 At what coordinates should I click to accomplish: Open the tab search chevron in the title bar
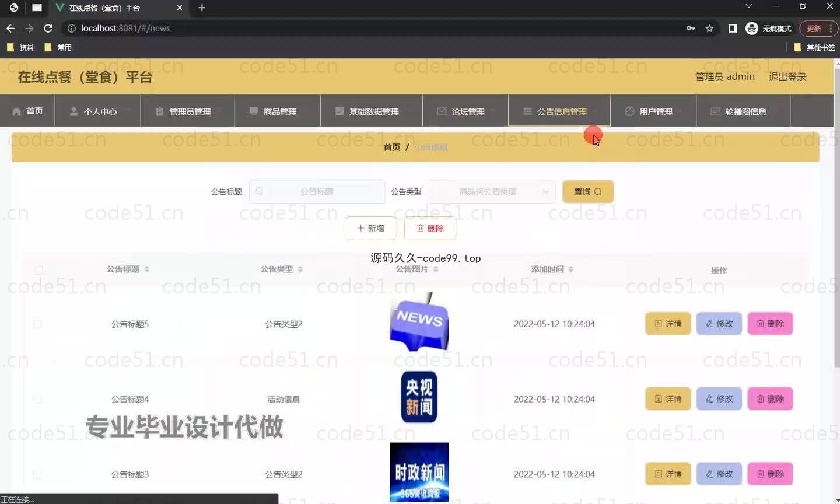[x=748, y=6]
